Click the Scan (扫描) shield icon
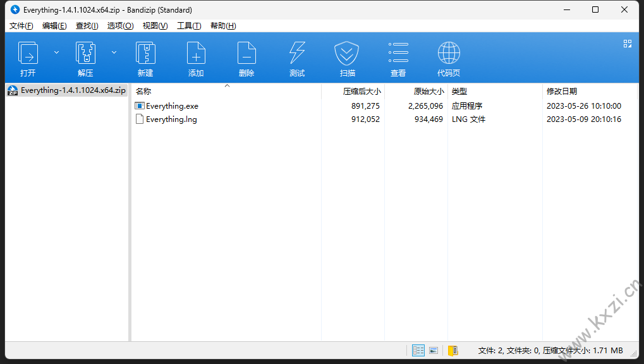The image size is (644, 364). (x=346, y=53)
